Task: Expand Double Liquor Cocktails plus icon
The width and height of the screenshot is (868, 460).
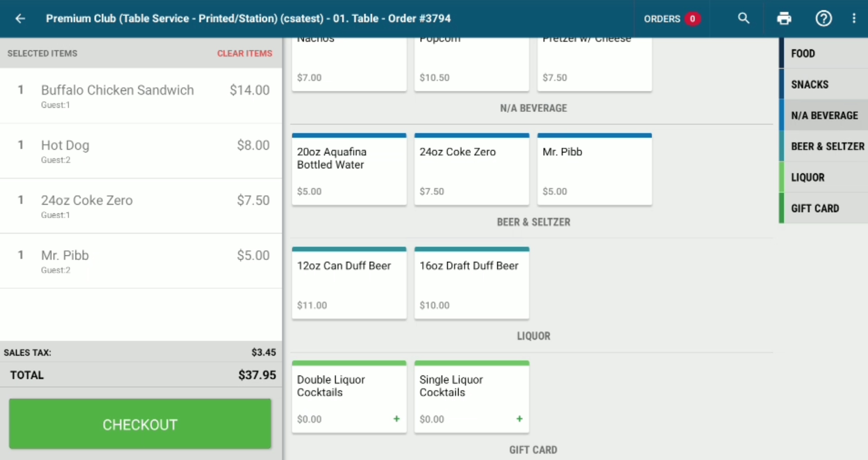Action: point(396,419)
